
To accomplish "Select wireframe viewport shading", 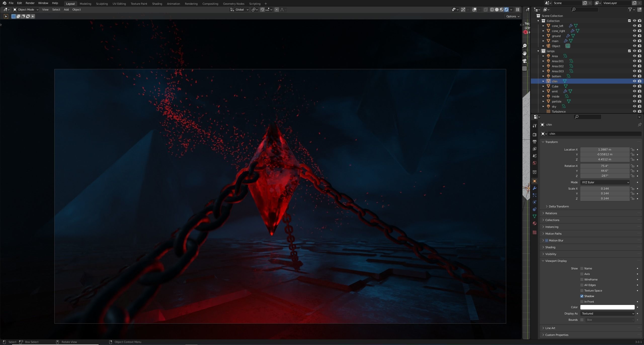I will tap(492, 10).
